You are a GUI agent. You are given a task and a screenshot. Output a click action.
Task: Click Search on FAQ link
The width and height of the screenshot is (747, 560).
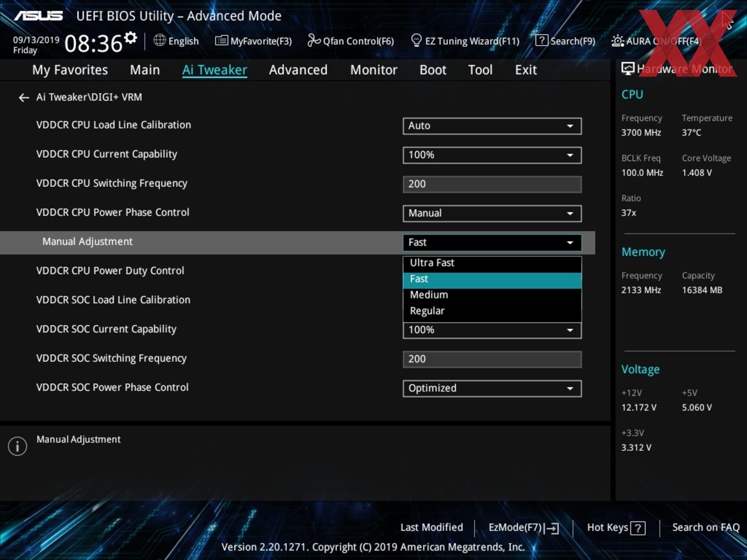point(706,527)
